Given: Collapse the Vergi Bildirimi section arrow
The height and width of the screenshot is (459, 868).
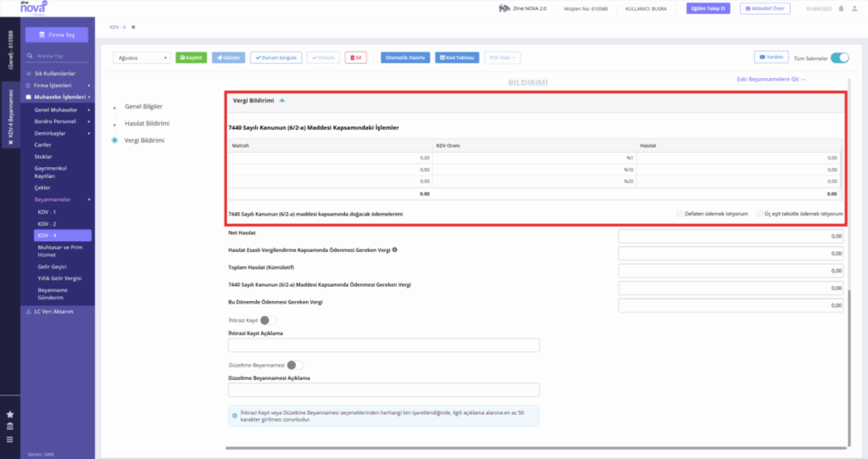Looking at the screenshot, I should pos(282,100).
